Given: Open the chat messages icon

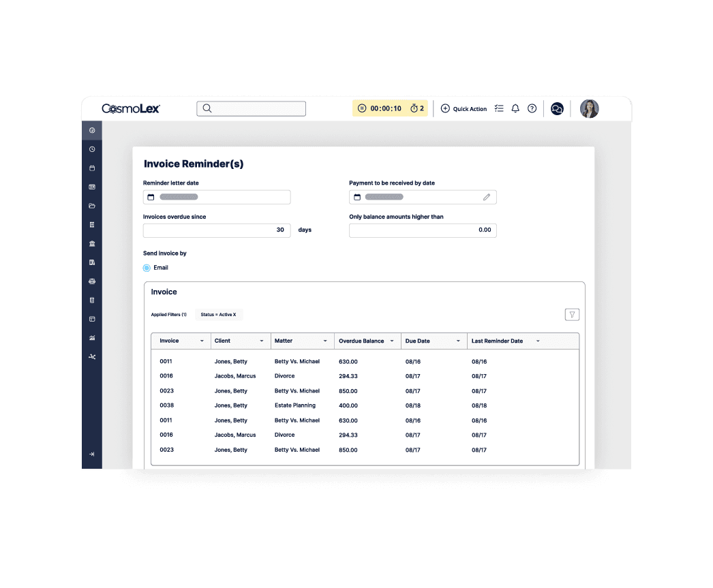Looking at the screenshot, I should click(x=557, y=109).
